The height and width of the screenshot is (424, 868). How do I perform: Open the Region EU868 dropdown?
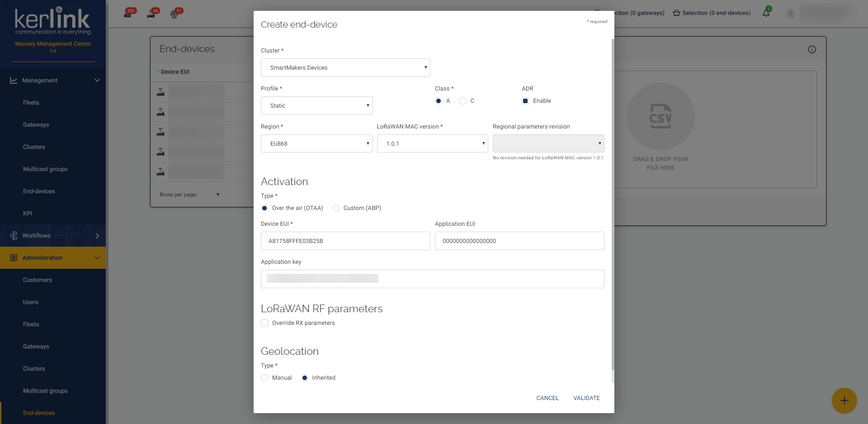316,143
